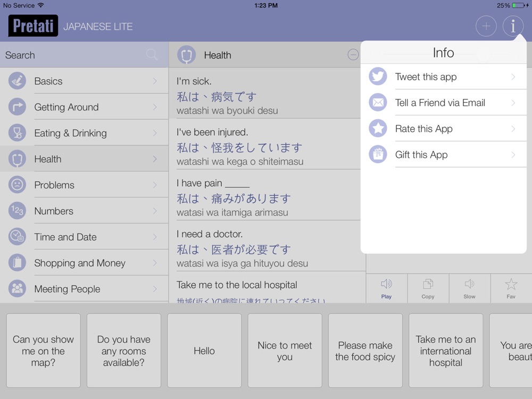The image size is (532, 399).
Task: Tap 'Do you have any rooms available?' card
Action: click(124, 351)
